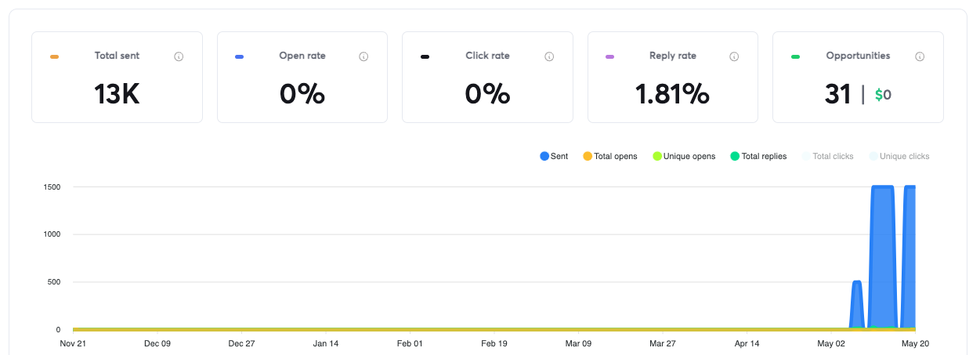Click the wide 1500 sent peak in chart
This screenshot has width=980, height=355.
tap(883, 259)
